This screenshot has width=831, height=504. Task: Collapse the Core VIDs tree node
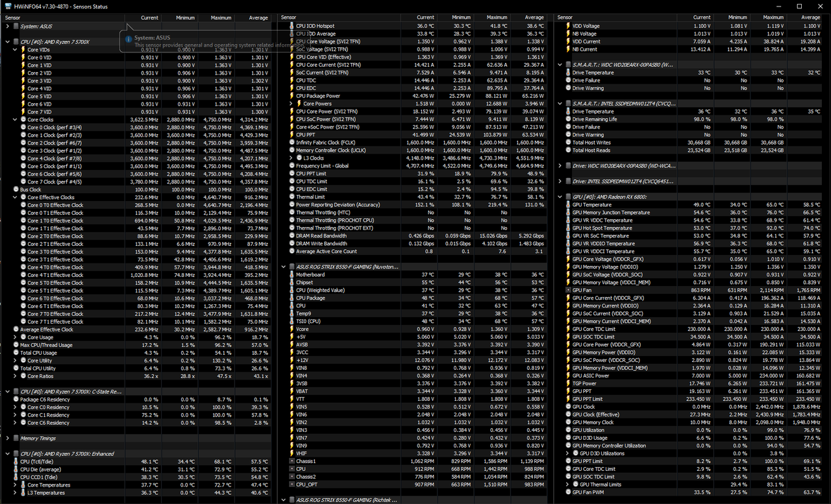click(x=15, y=50)
